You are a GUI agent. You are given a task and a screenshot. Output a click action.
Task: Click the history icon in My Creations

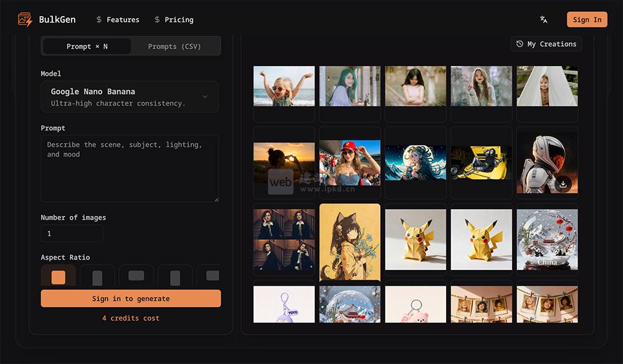[520, 44]
